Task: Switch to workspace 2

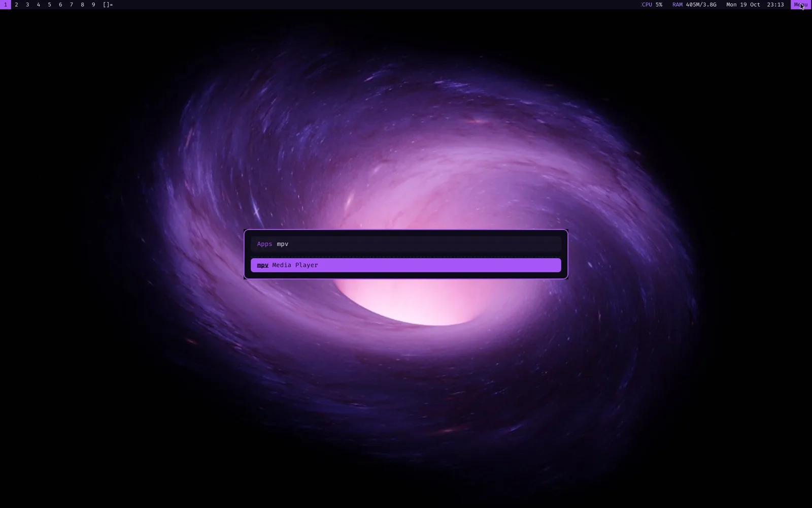Action: coord(16,5)
